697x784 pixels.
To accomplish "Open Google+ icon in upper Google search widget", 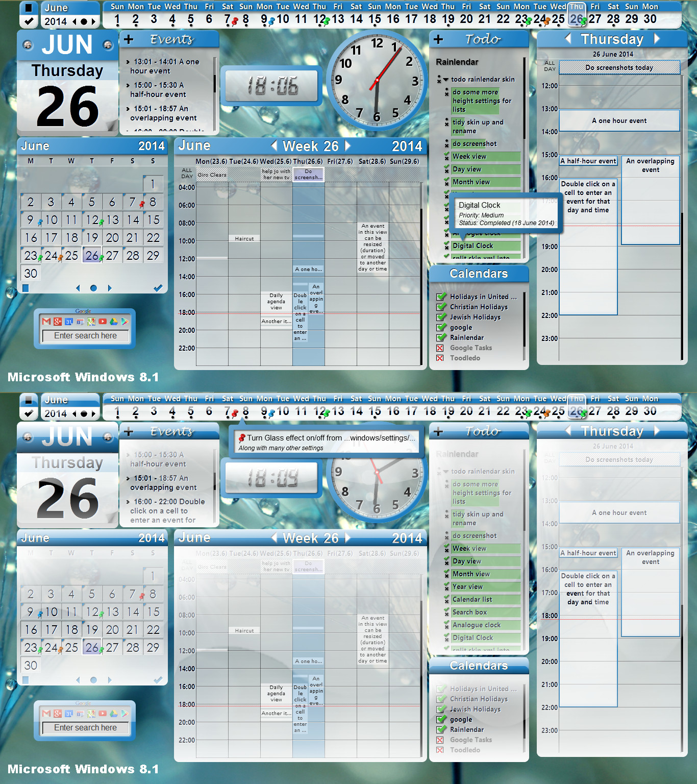I will [58, 322].
